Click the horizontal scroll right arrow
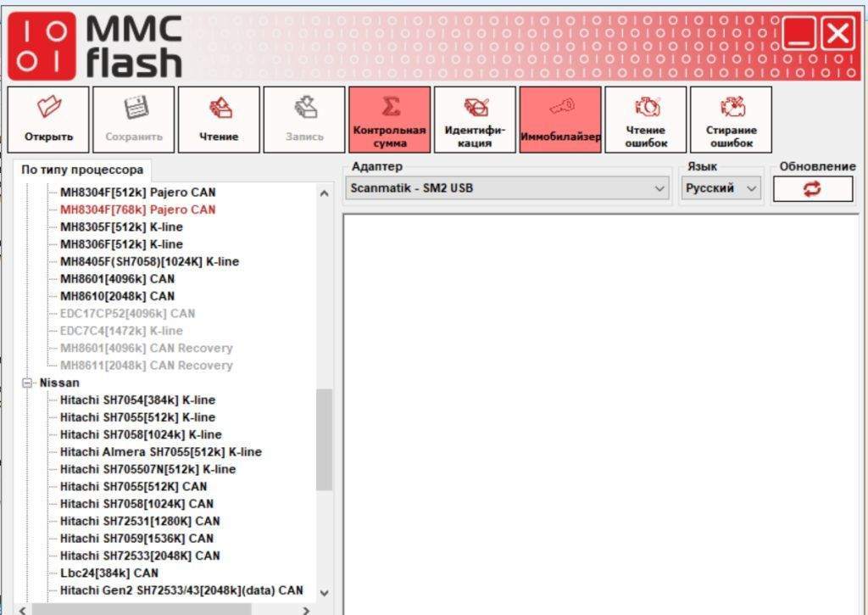868x615 pixels. [x=305, y=610]
